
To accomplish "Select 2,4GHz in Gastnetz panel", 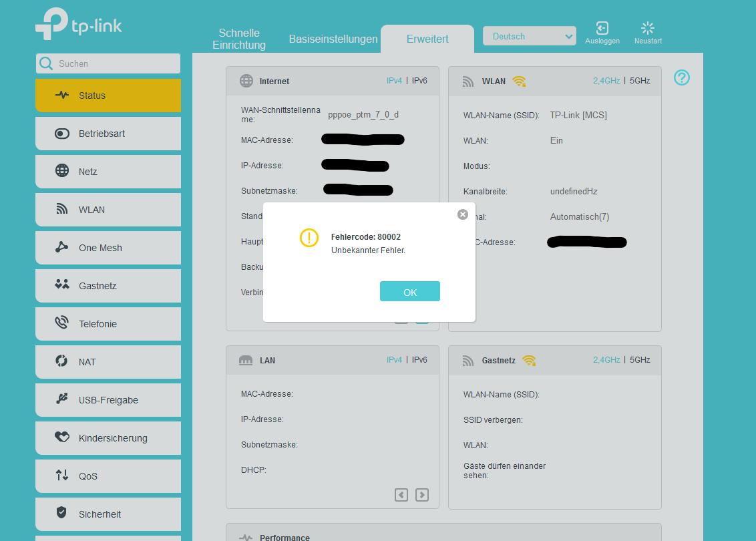I will (606, 360).
